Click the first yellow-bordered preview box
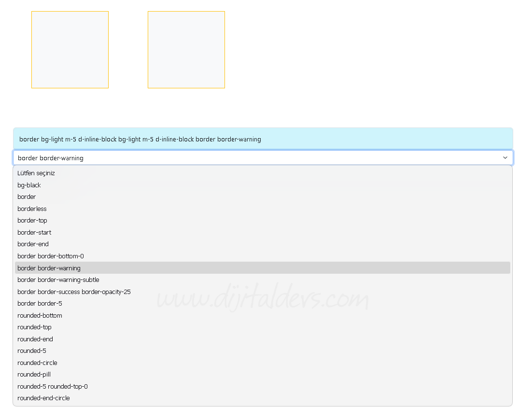The height and width of the screenshot is (420, 519). pos(70,50)
